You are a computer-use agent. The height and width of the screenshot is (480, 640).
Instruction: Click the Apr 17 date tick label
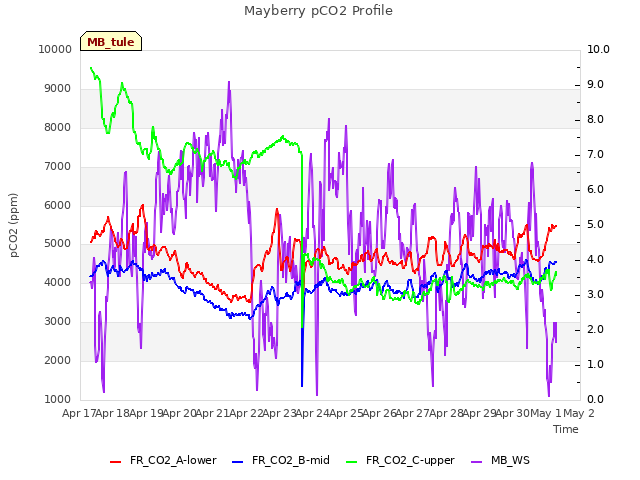coord(79,413)
